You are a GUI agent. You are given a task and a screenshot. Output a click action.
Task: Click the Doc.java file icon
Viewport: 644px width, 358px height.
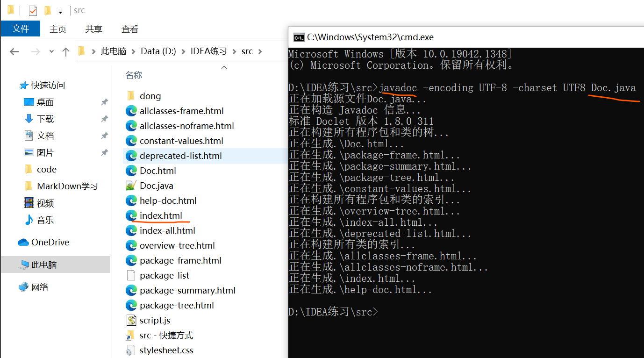(131, 186)
